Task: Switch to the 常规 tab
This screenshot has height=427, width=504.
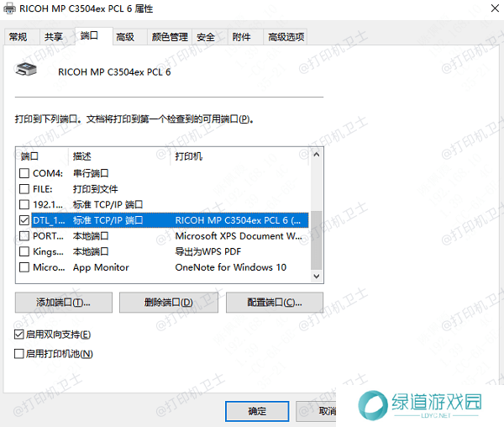Action: click(x=18, y=37)
